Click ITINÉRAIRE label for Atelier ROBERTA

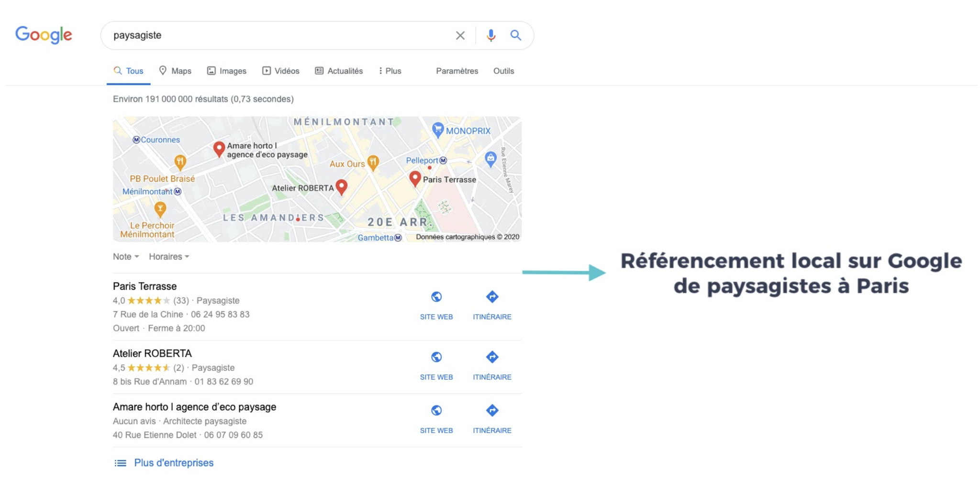pyautogui.click(x=492, y=377)
